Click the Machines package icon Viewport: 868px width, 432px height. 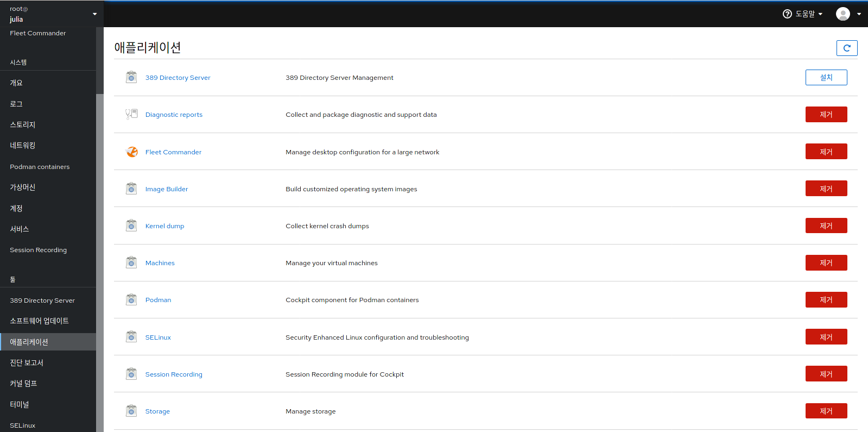(131, 262)
